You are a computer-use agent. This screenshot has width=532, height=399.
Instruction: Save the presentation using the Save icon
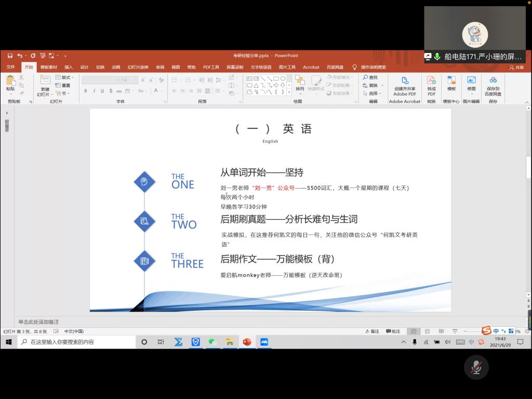[x=10, y=56]
